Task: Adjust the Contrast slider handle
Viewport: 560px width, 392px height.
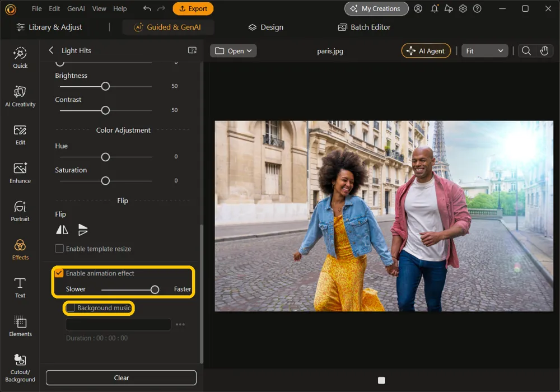Action: pyautogui.click(x=105, y=110)
